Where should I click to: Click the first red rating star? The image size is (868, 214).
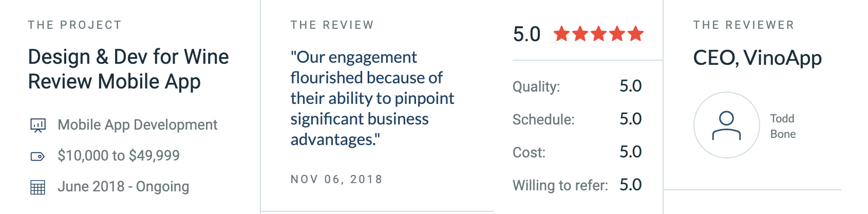561,34
